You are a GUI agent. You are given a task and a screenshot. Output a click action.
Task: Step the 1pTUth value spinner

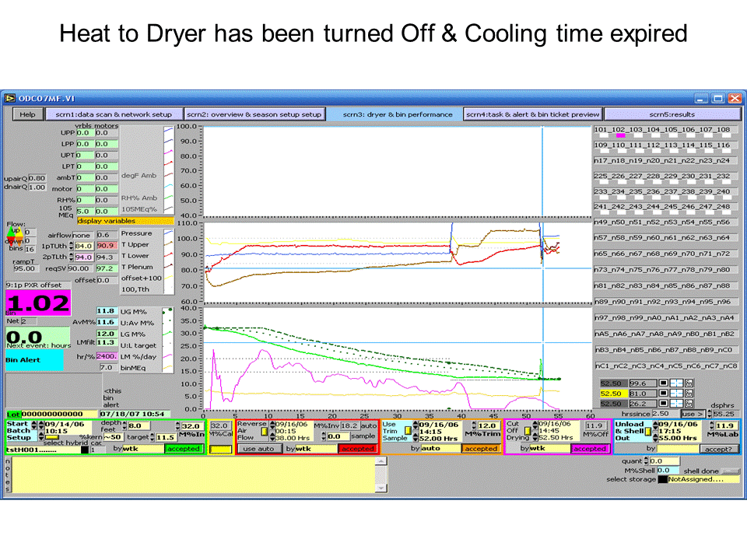click(x=71, y=246)
